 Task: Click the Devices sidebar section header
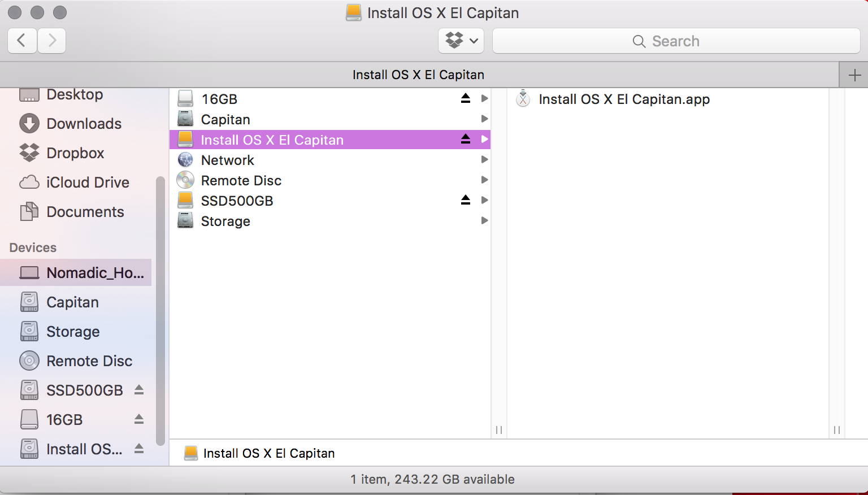tap(33, 248)
